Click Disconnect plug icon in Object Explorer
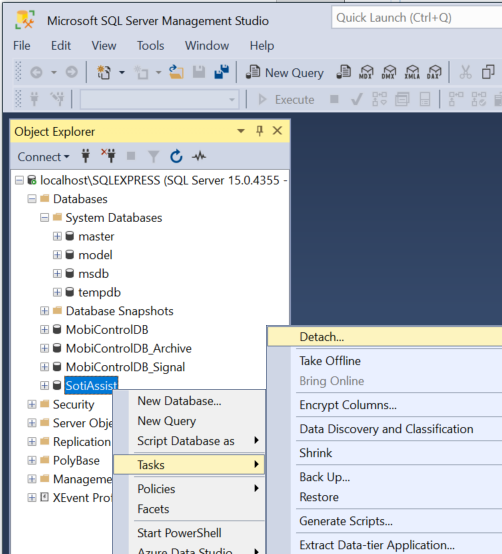 (108, 156)
